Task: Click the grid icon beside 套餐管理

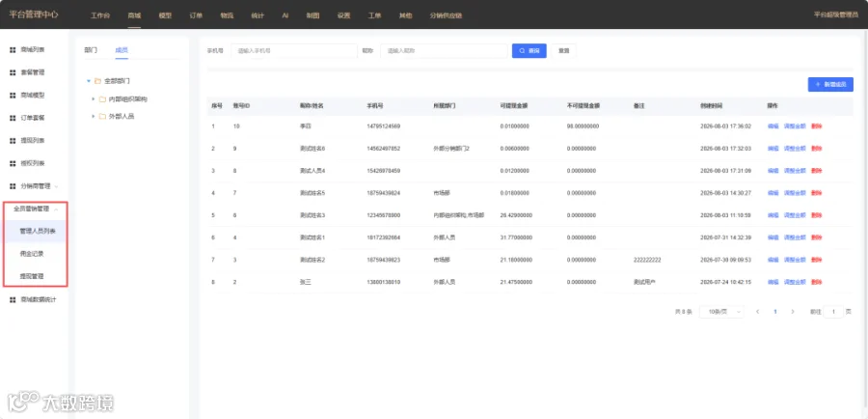Action: [13, 72]
